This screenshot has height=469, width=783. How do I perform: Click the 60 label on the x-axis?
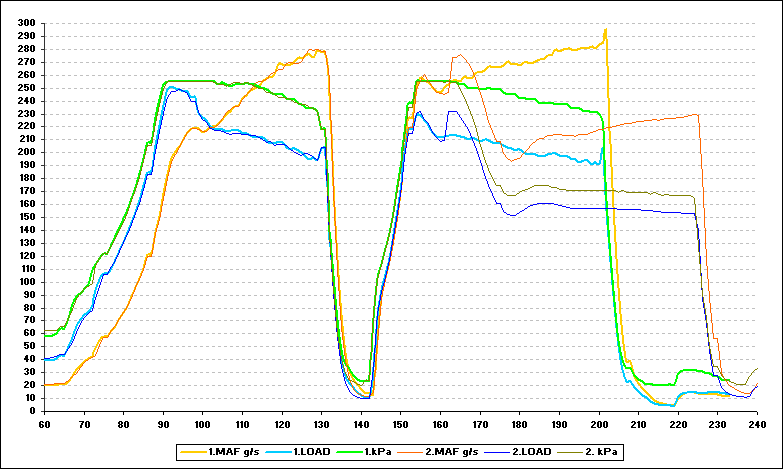pyautogui.click(x=44, y=425)
